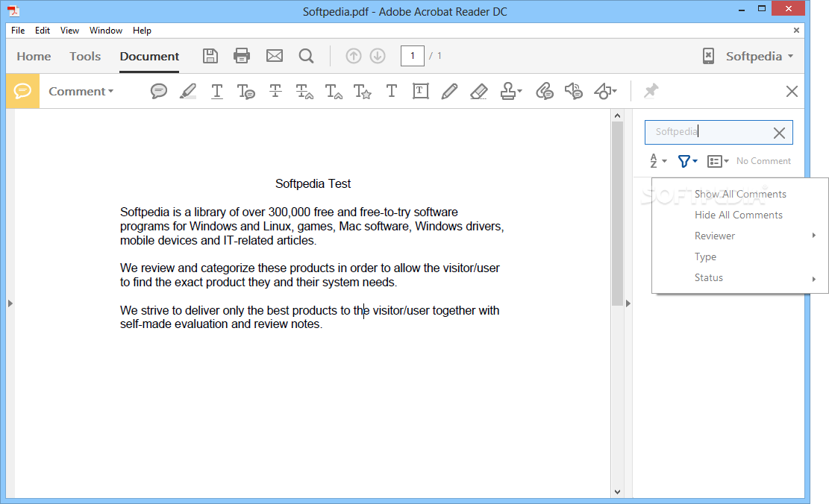Image resolution: width=829 pixels, height=504 pixels.
Task: Choose the Insert Text tool
Action: 334,92
